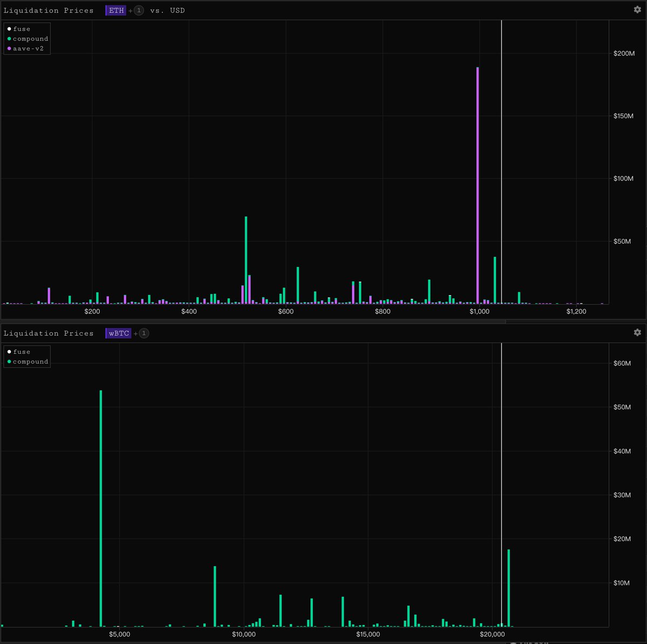The width and height of the screenshot is (647, 644).
Task: Click purple aave-v2 dot in ETH legend
Action: (x=9, y=49)
